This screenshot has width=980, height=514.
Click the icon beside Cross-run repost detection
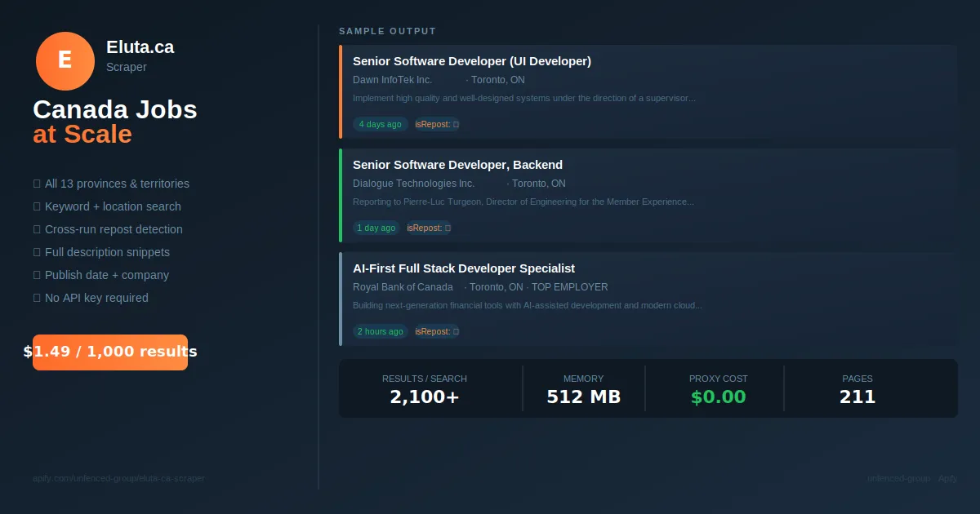(x=37, y=229)
